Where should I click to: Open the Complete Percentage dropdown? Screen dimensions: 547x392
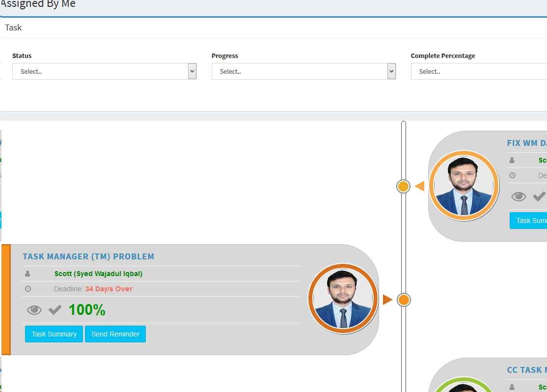(479, 71)
